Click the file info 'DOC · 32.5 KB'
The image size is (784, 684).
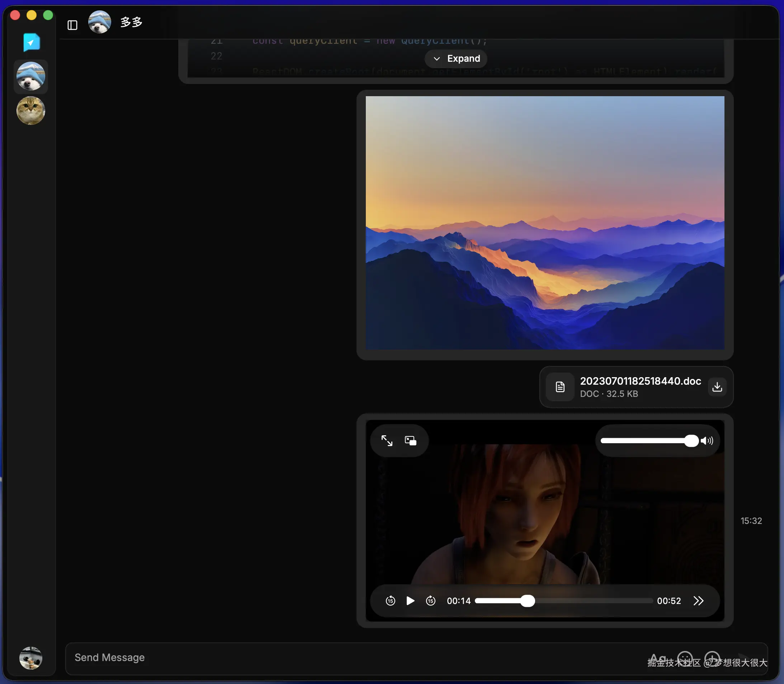(x=609, y=394)
